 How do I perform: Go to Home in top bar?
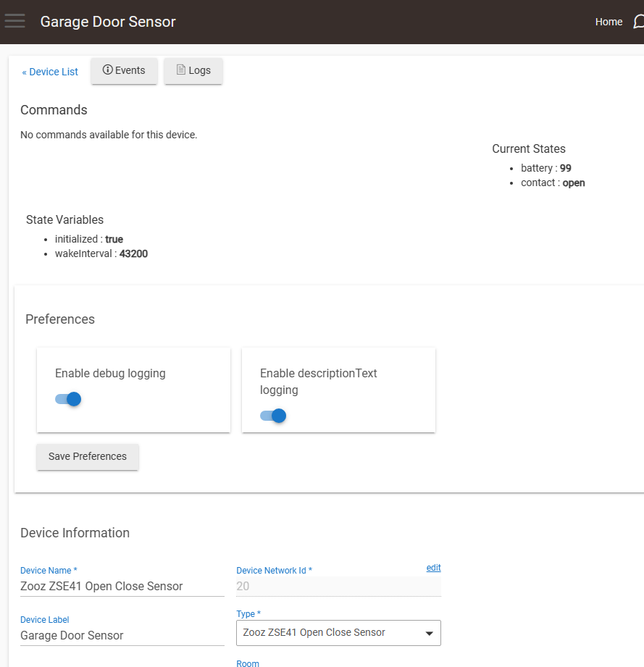609,22
